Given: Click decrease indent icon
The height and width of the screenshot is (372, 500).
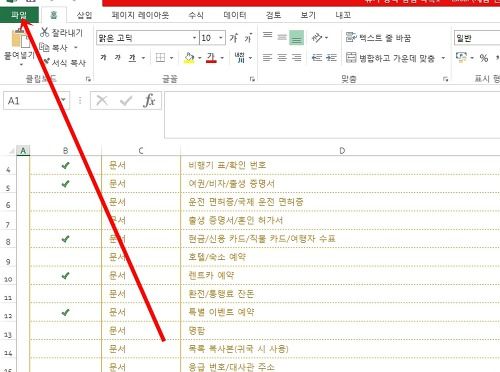Looking at the screenshot, I should pyautogui.click(x=317, y=58).
